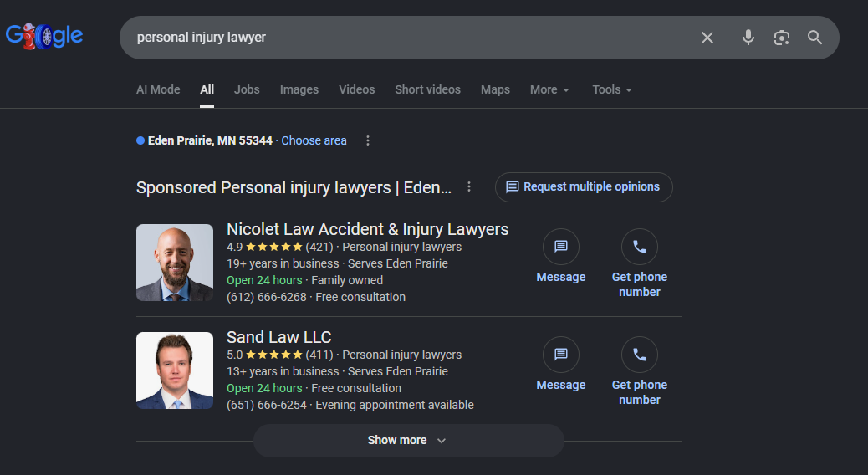Open the Maps tab
The image size is (868, 475).
[x=495, y=89]
